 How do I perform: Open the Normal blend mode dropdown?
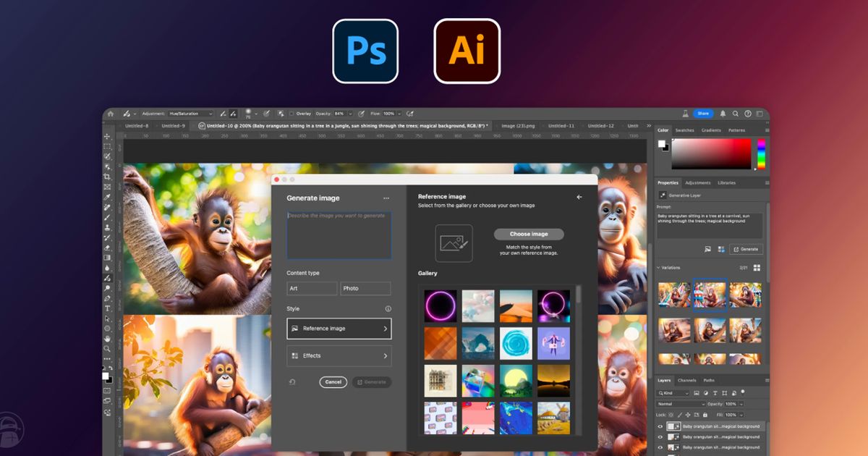pos(681,403)
